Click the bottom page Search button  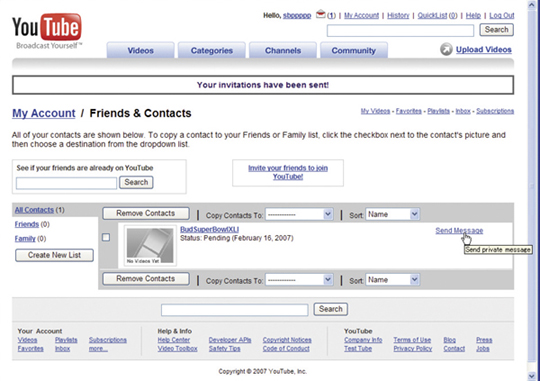coord(331,309)
